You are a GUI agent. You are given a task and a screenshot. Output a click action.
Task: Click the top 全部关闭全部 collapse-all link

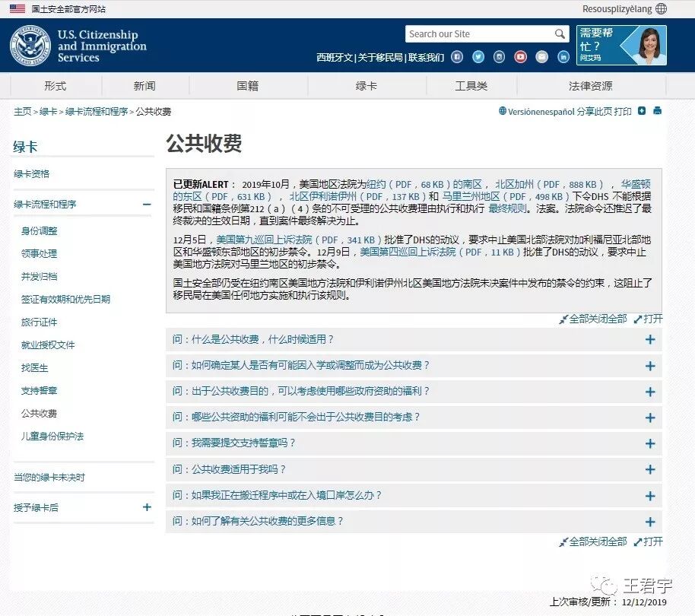pyautogui.click(x=593, y=319)
